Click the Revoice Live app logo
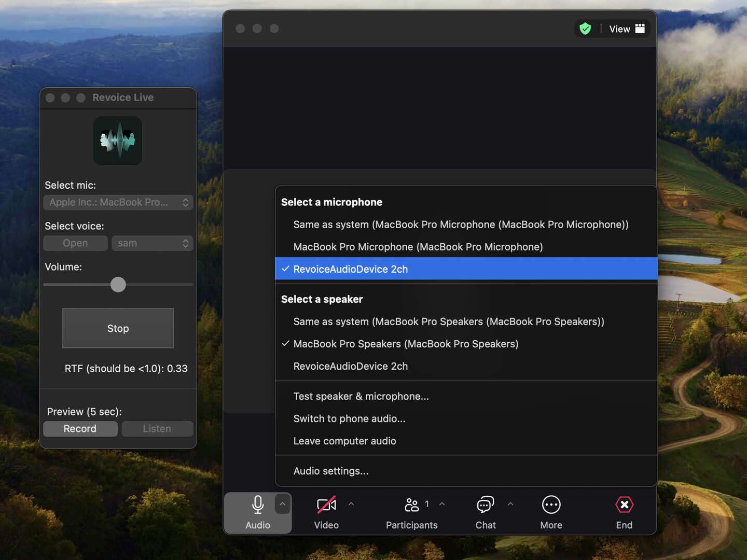 (x=118, y=141)
